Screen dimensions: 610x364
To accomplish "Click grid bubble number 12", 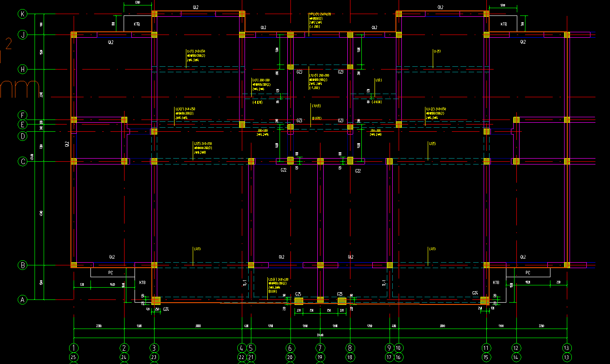I will coord(517,348).
